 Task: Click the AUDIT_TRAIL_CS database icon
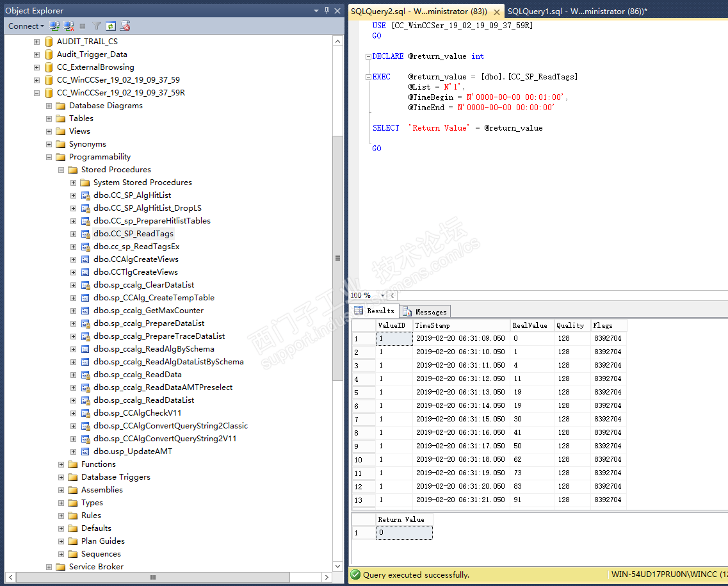pos(49,42)
